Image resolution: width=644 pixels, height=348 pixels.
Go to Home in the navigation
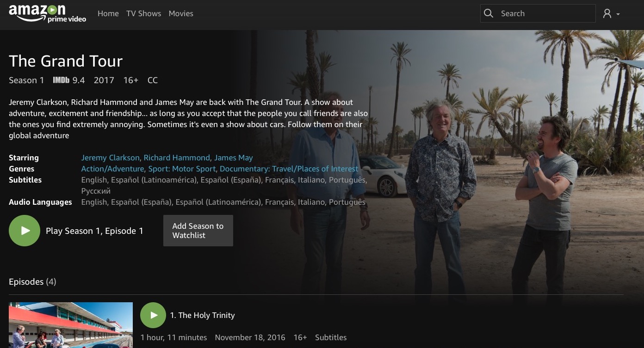click(108, 13)
